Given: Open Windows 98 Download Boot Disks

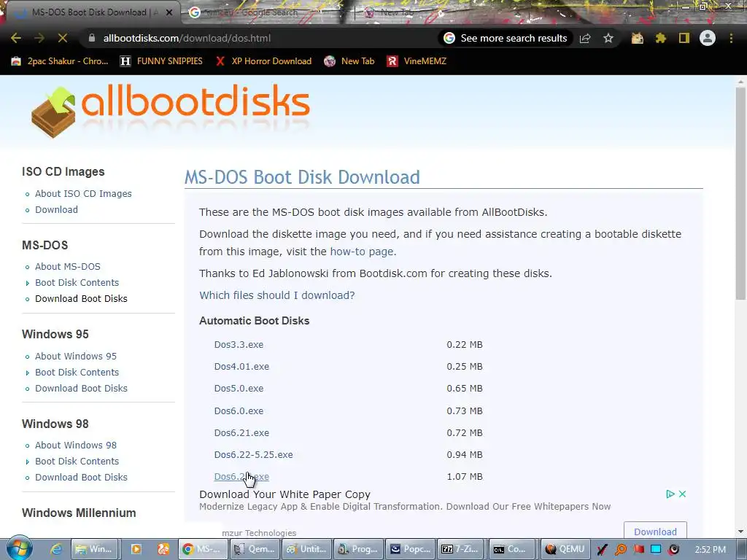Looking at the screenshot, I should pos(81,477).
